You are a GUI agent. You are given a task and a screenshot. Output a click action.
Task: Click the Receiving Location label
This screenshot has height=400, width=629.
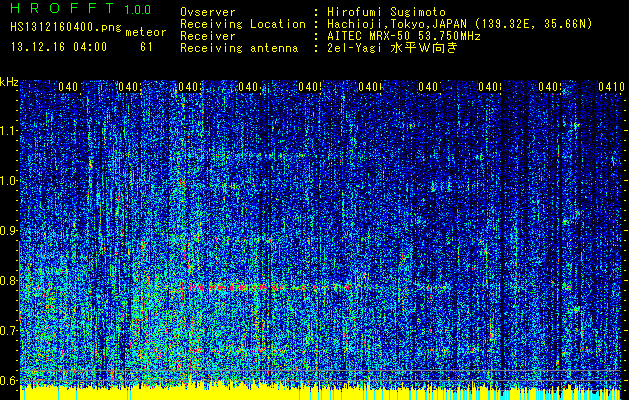point(243,23)
